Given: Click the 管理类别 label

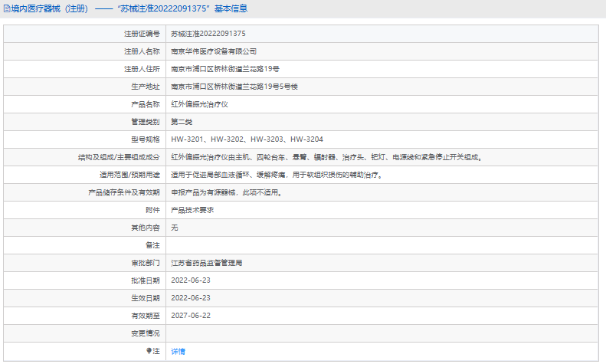Looking at the screenshot, I should [x=146, y=122].
